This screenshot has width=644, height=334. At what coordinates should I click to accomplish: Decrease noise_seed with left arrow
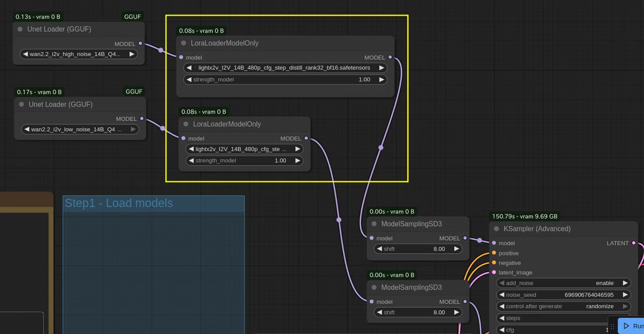point(502,294)
